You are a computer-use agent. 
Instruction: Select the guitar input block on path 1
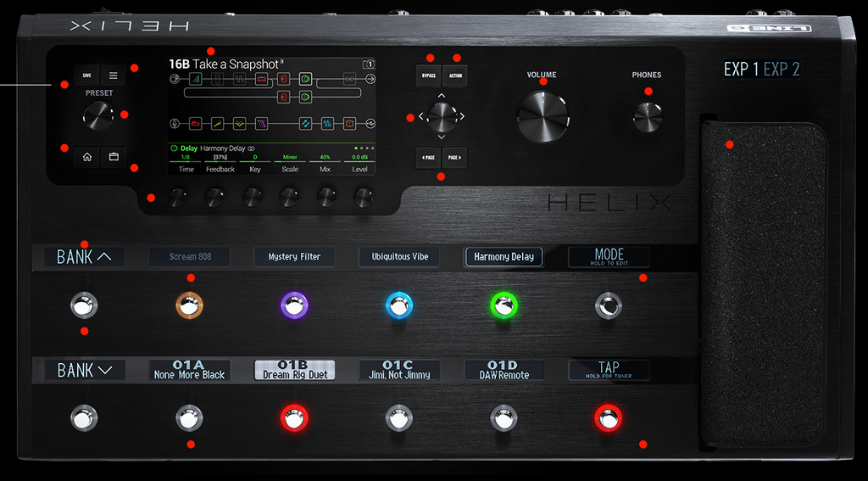(175, 79)
